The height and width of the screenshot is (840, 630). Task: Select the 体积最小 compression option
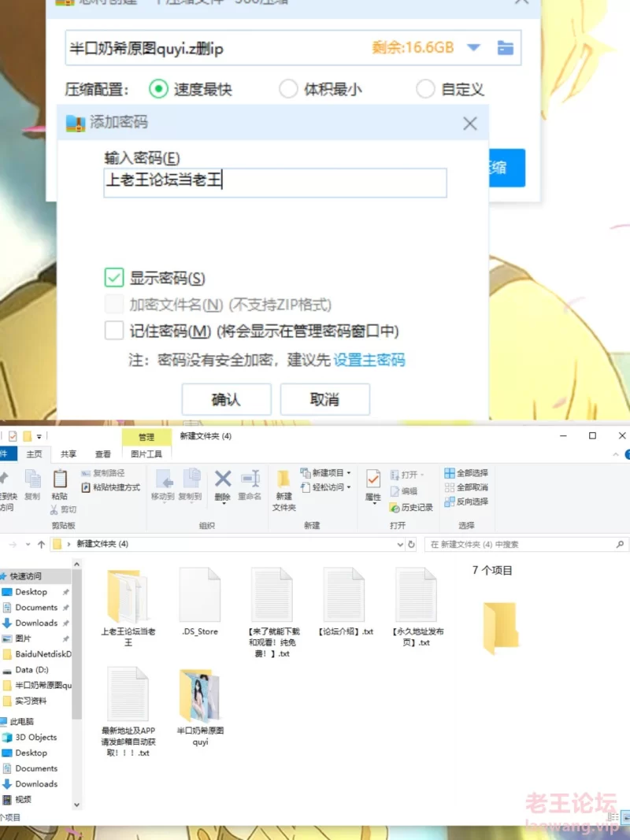click(x=321, y=89)
